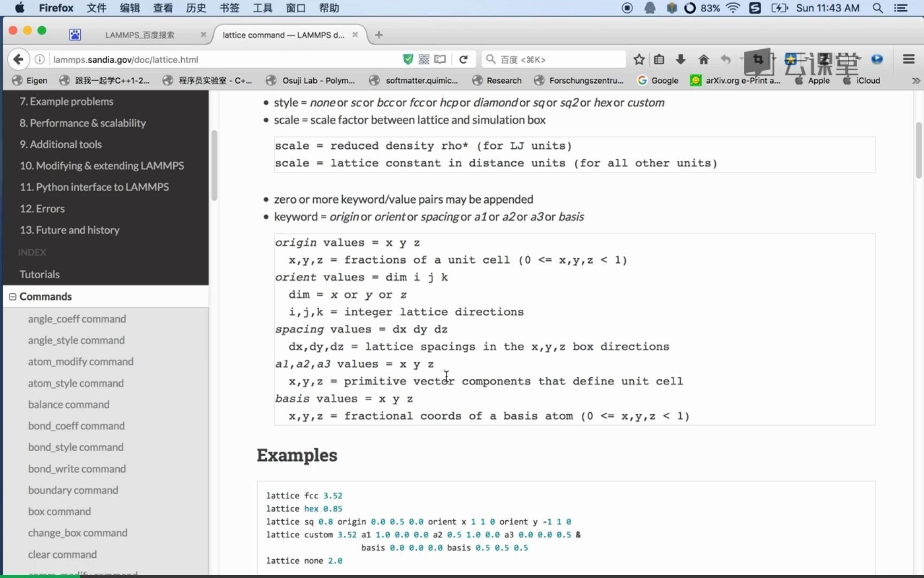The height and width of the screenshot is (578, 924).
Task: Reload the page with refresh button
Action: [x=464, y=59]
